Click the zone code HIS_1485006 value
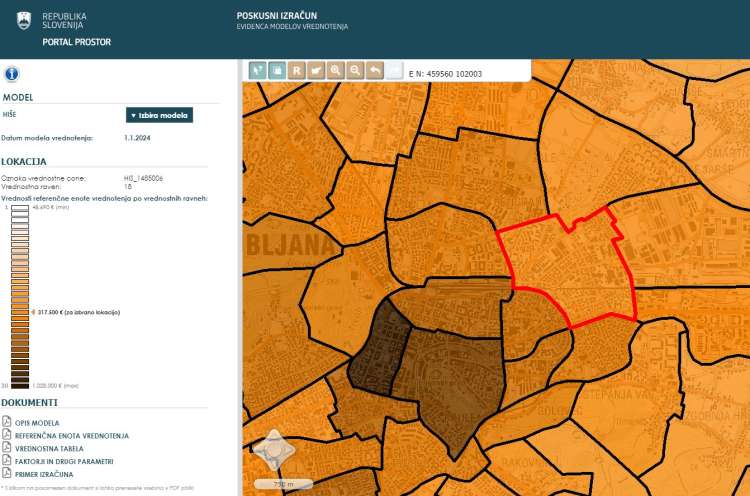 click(x=143, y=178)
